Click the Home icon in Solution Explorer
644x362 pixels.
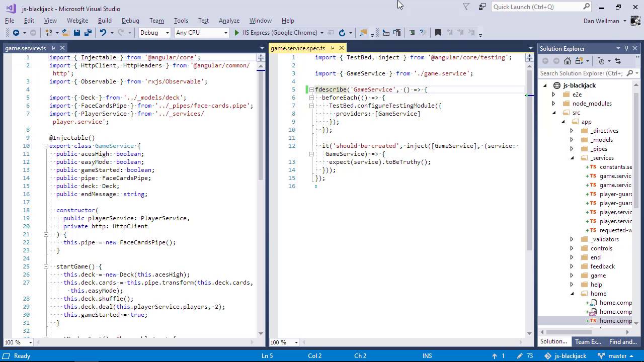pos(568,61)
